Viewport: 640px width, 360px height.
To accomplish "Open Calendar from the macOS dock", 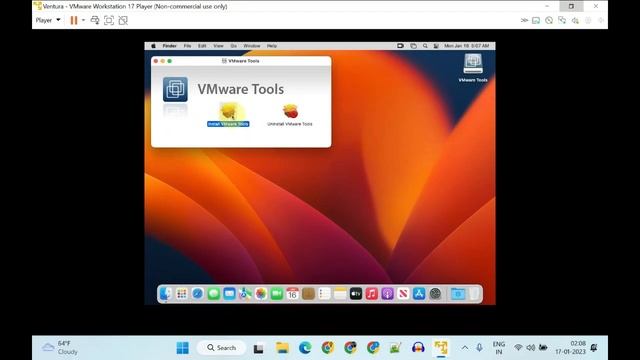I will pyautogui.click(x=292, y=293).
